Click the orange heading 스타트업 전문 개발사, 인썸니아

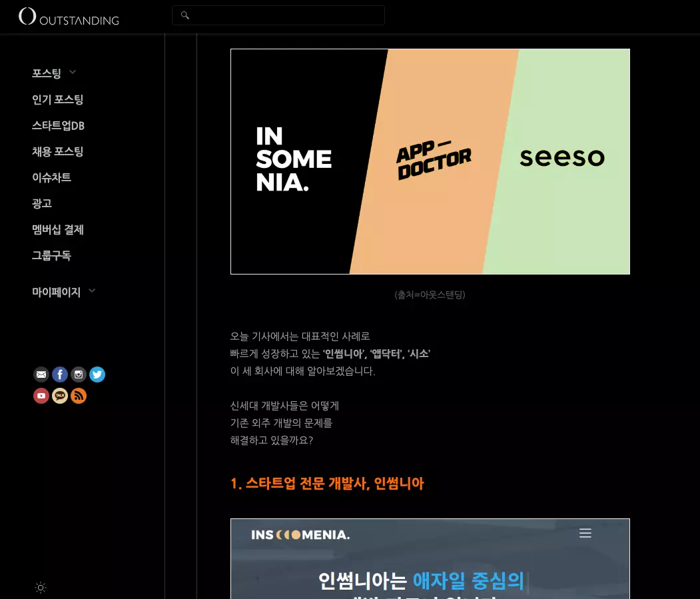click(x=327, y=483)
